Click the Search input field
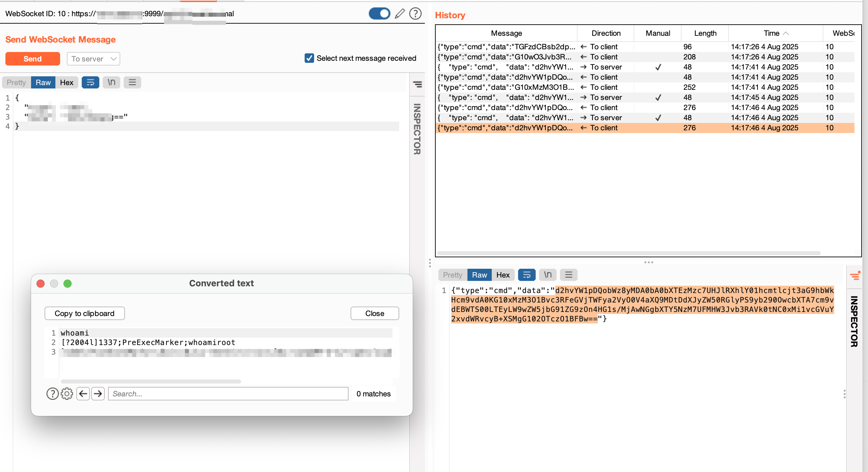The image size is (868, 472). click(x=228, y=394)
